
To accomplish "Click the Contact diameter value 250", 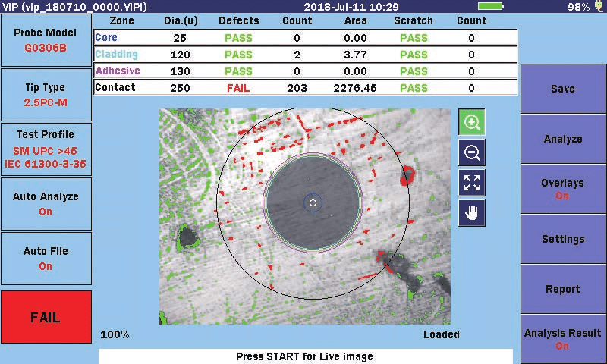I will click(x=180, y=88).
